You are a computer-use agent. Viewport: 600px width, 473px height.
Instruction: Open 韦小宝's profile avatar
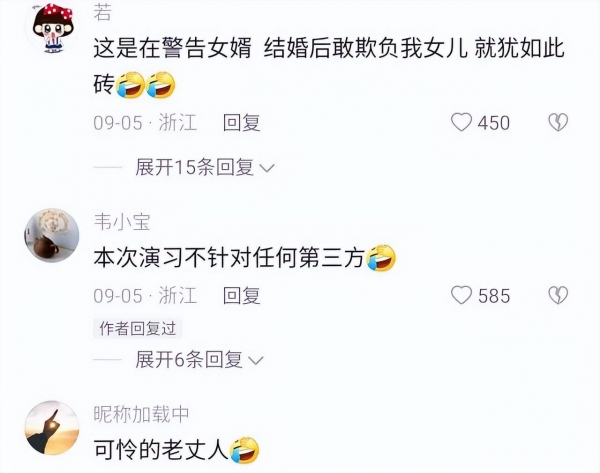point(52,235)
